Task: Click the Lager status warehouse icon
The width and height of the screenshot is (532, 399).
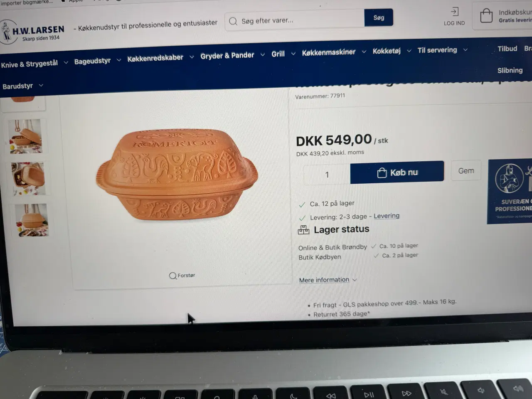Action: pyautogui.click(x=304, y=229)
